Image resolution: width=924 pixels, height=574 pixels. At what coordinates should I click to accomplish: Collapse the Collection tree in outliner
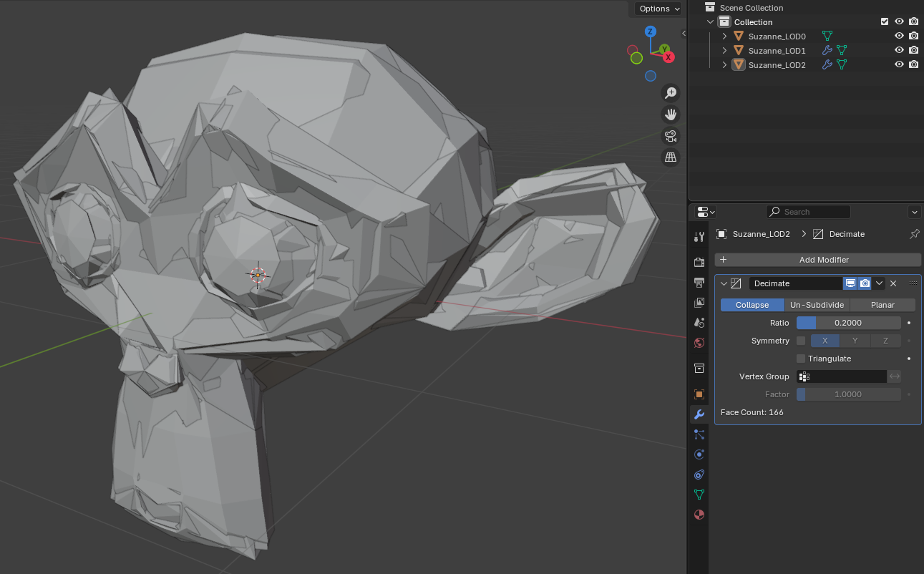point(711,21)
